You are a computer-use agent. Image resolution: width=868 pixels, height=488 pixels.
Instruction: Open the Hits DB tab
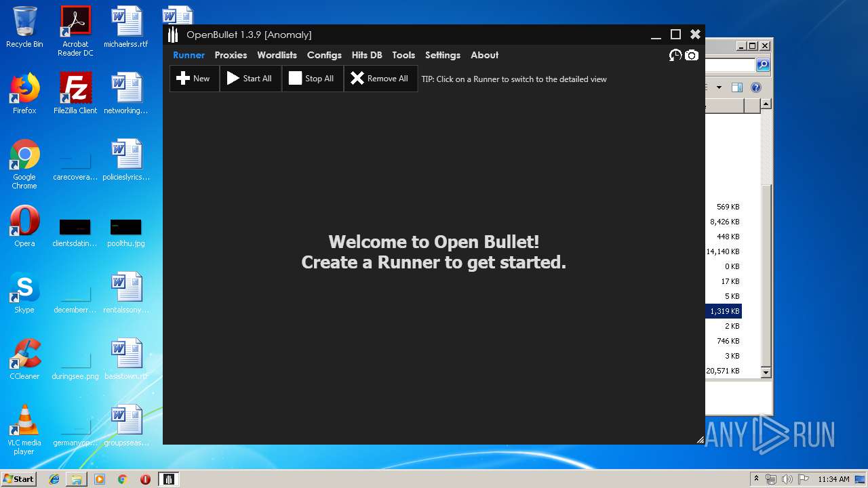(367, 55)
